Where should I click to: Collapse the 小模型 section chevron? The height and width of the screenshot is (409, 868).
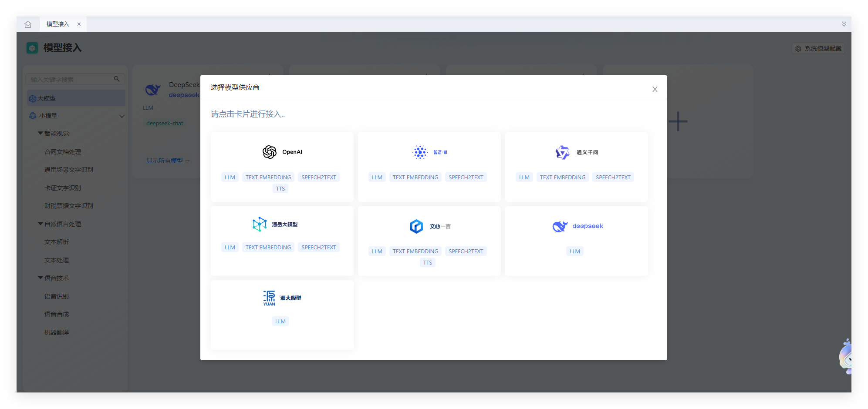tap(122, 116)
